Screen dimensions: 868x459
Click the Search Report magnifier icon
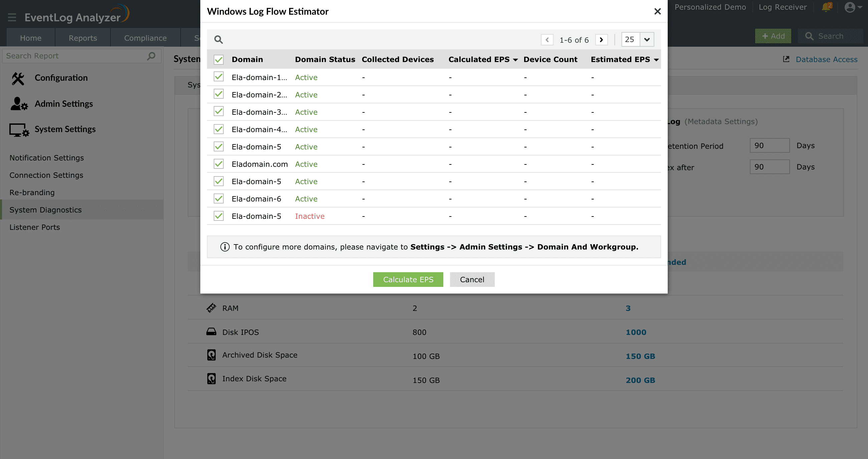pos(151,56)
